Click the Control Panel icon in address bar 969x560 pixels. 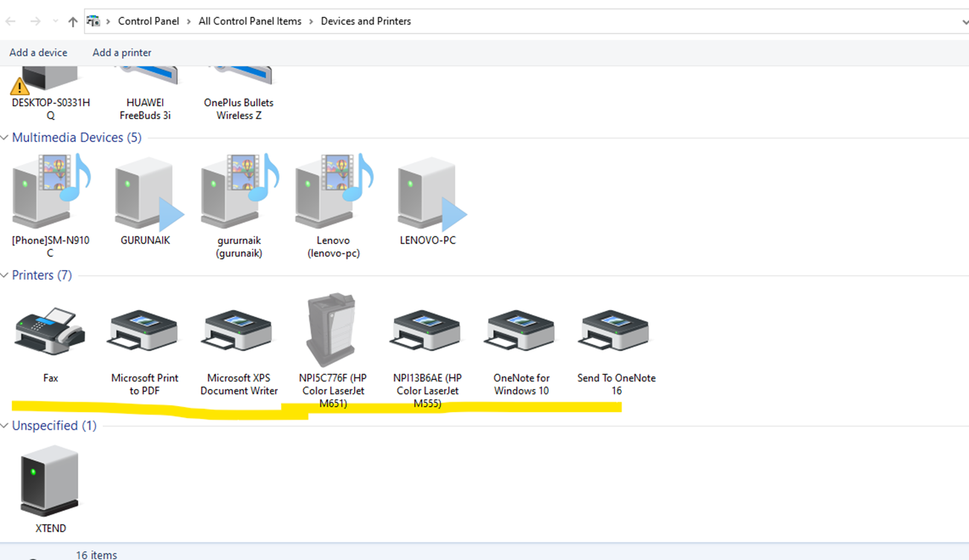[x=93, y=21]
